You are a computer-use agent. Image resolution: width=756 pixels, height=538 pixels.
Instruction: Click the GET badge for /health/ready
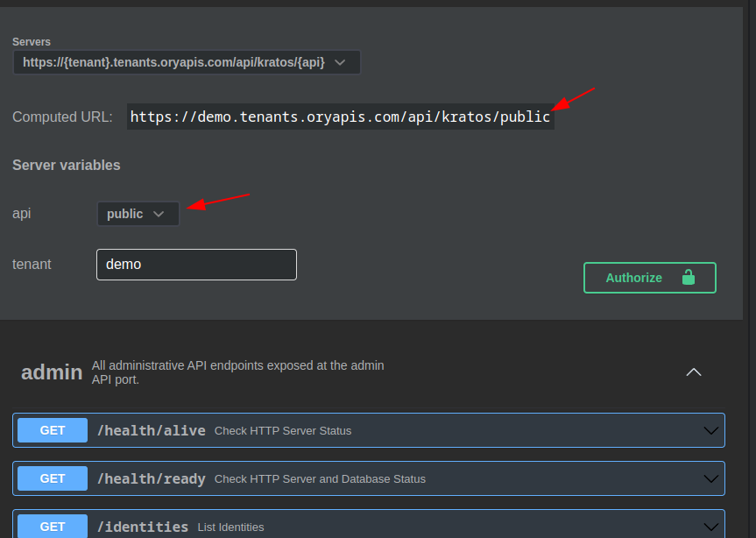(x=52, y=478)
